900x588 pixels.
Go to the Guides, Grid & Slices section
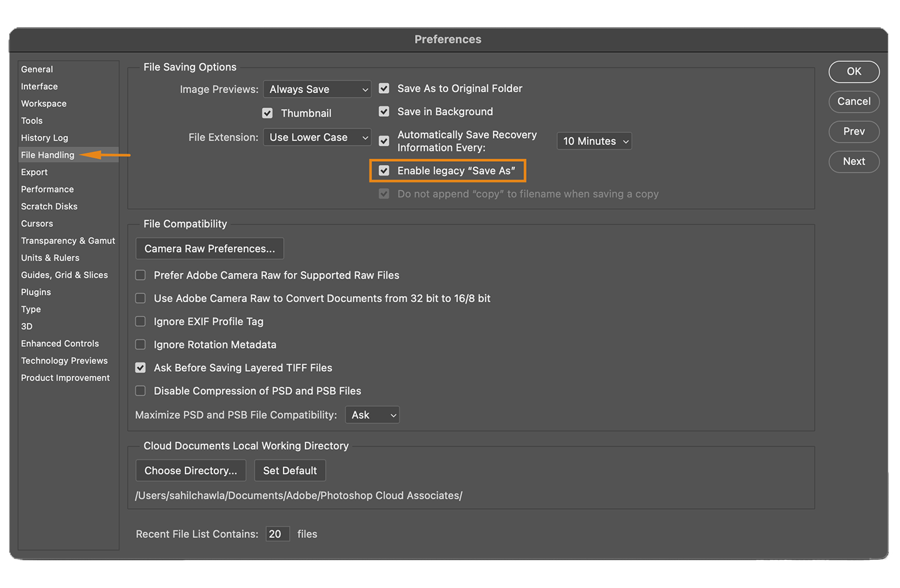pos(64,274)
